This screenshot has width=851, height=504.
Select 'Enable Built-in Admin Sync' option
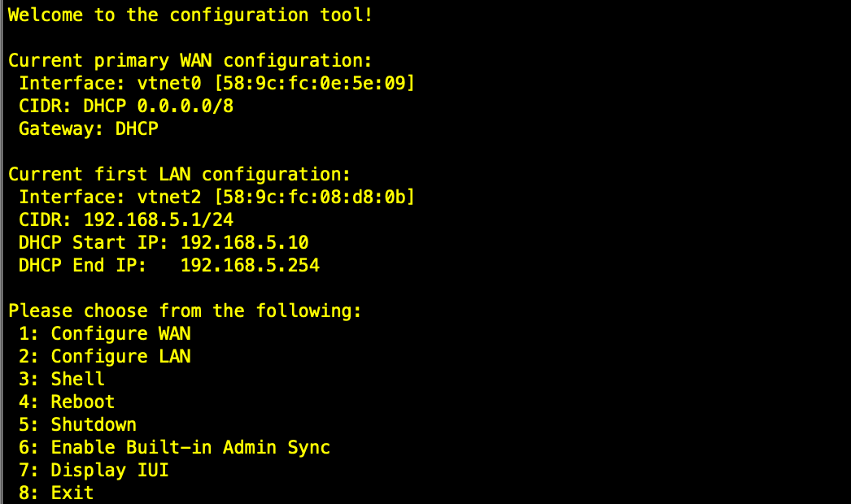pyautogui.click(x=190, y=447)
